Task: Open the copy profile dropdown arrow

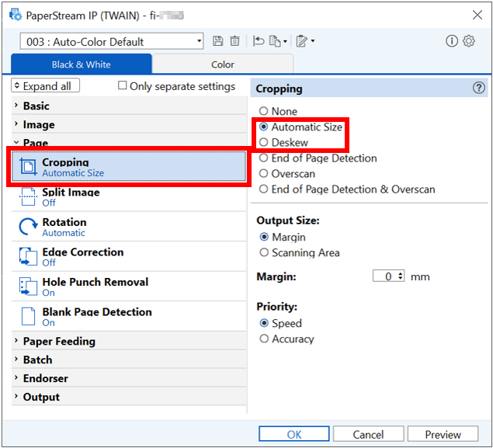Action: (x=285, y=41)
